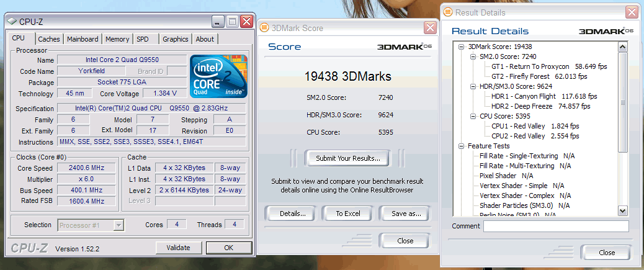Click the results tree scrollbar thumb
644x270 pixels.
point(623,102)
